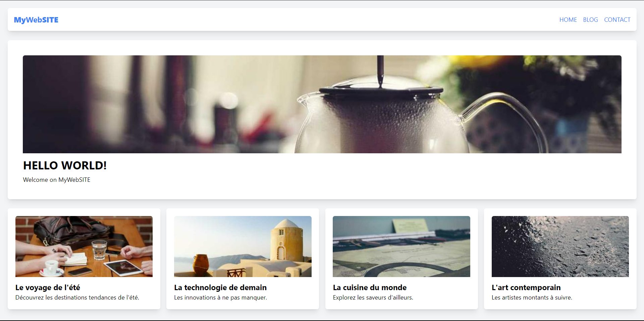The width and height of the screenshot is (644, 321).
Task: Open La cuisine du monde title
Action: pos(370,287)
